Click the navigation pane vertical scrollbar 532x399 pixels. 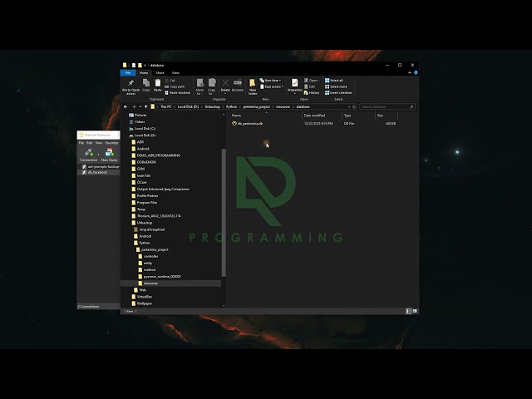point(224,213)
